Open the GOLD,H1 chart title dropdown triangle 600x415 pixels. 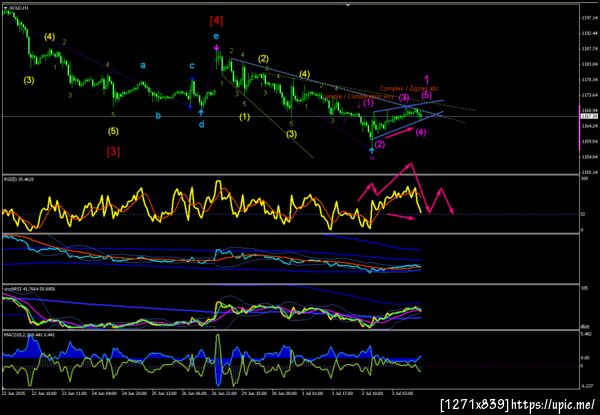pyautogui.click(x=5, y=8)
